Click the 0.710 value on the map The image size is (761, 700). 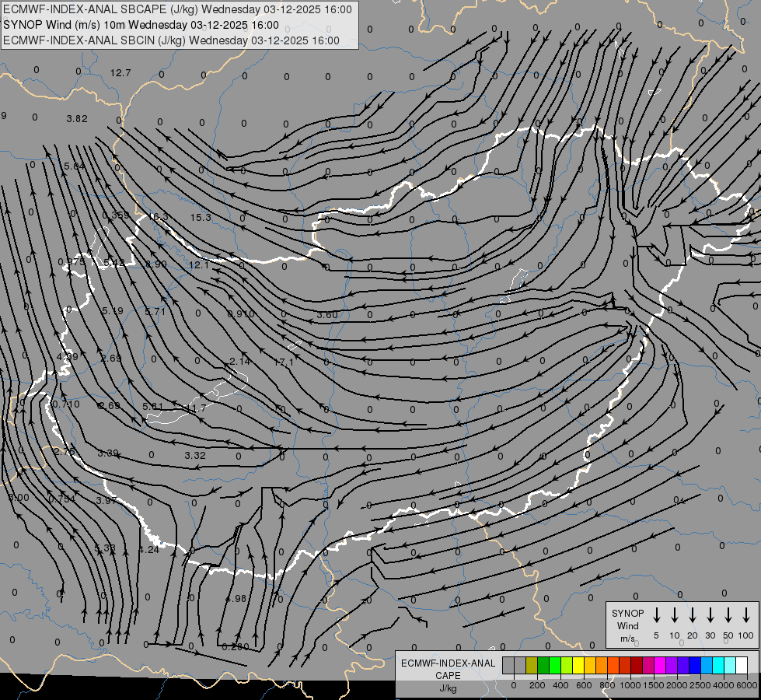pyautogui.click(x=66, y=404)
